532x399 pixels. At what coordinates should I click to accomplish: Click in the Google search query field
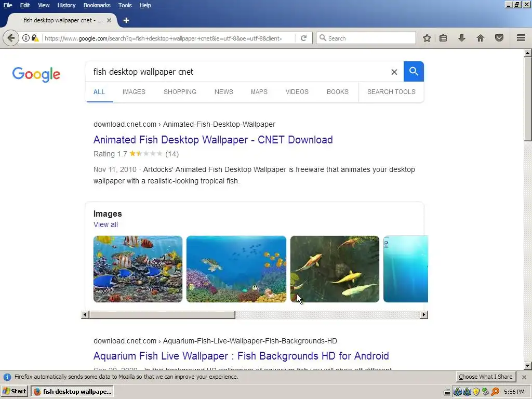click(x=237, y=72)
